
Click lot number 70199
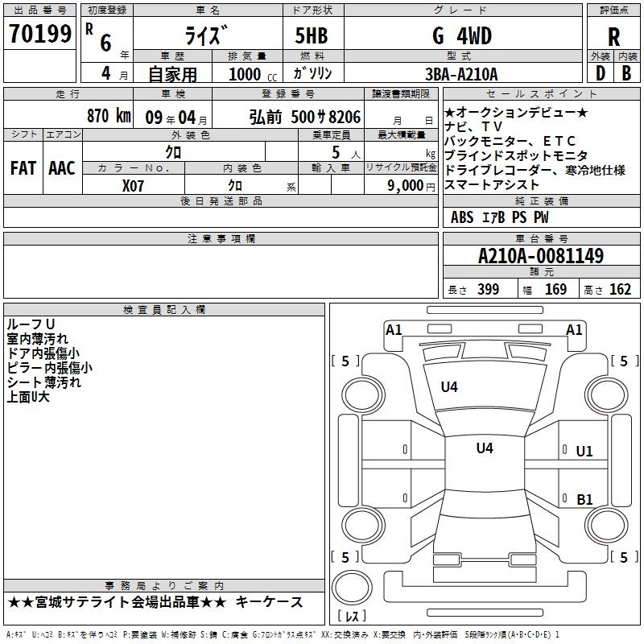coord(39,34)
